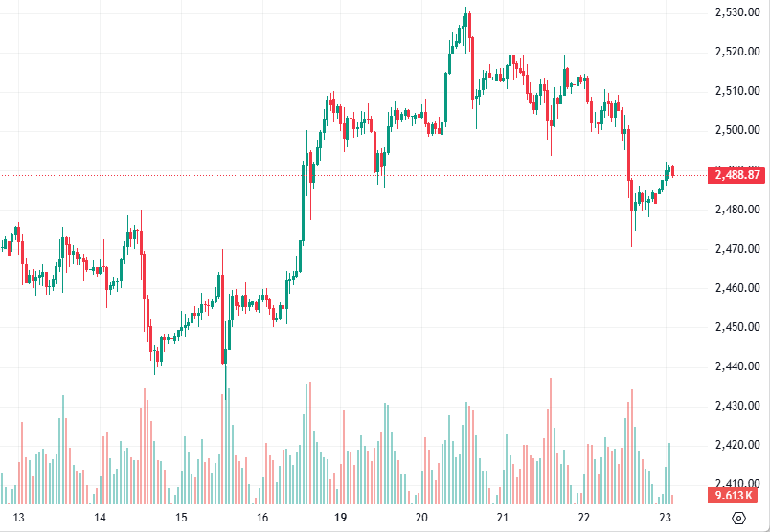Select bold date 19 on the time axis
The height and width of the screenshot is (532, 770).
[340, 518]
